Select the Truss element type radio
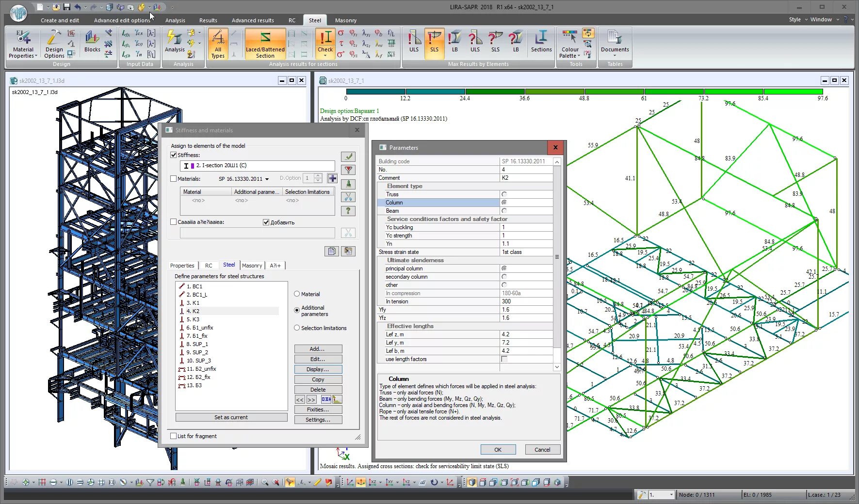 coord(504,194)
